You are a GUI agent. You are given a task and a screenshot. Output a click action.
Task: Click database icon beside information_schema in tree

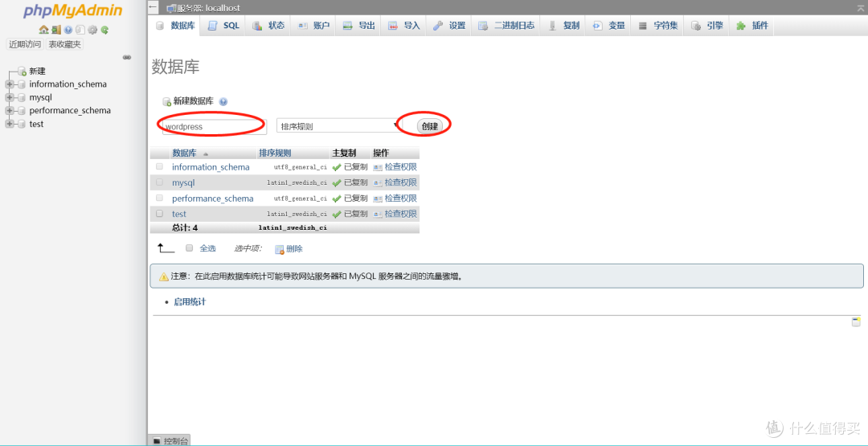pos(22,84)
